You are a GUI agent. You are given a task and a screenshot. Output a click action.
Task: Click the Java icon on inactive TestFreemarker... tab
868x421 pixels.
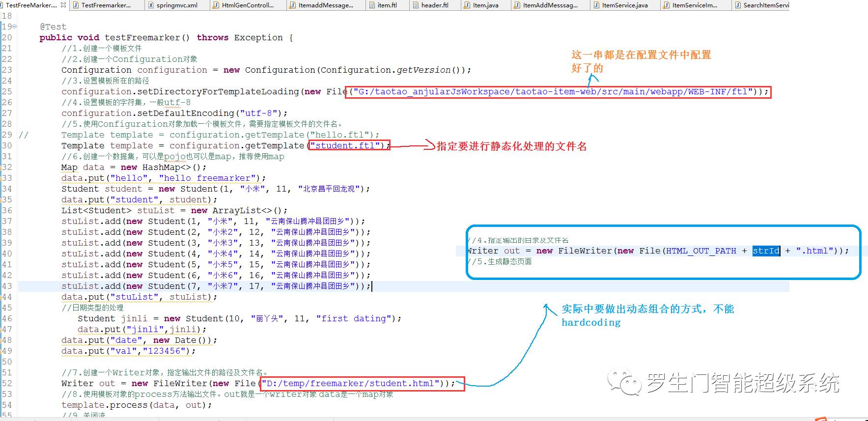click(x=76, y=5)
